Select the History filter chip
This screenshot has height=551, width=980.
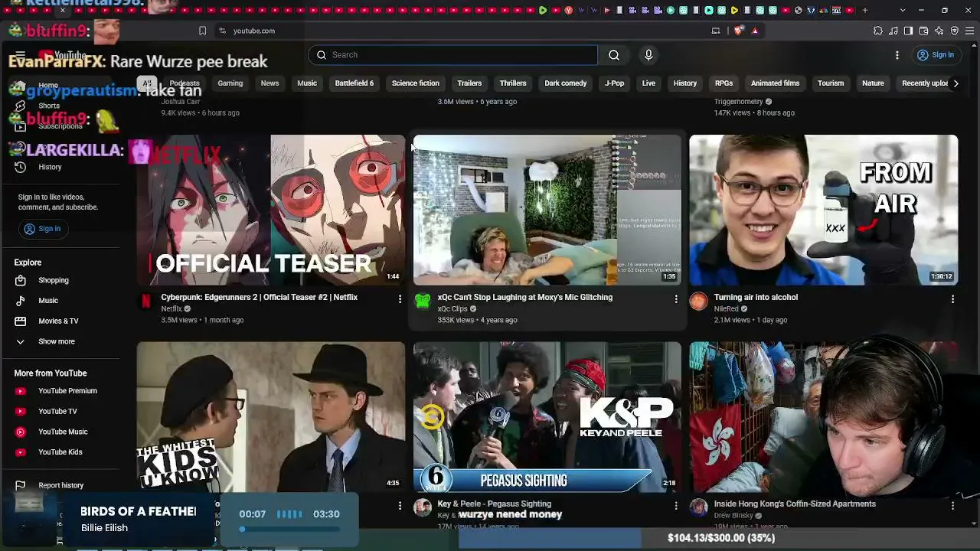pos(685,83)
